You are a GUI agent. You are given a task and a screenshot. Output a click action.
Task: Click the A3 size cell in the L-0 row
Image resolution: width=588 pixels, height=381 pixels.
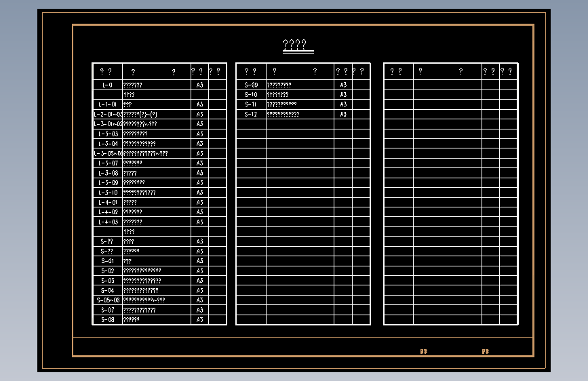coord(199,85)
